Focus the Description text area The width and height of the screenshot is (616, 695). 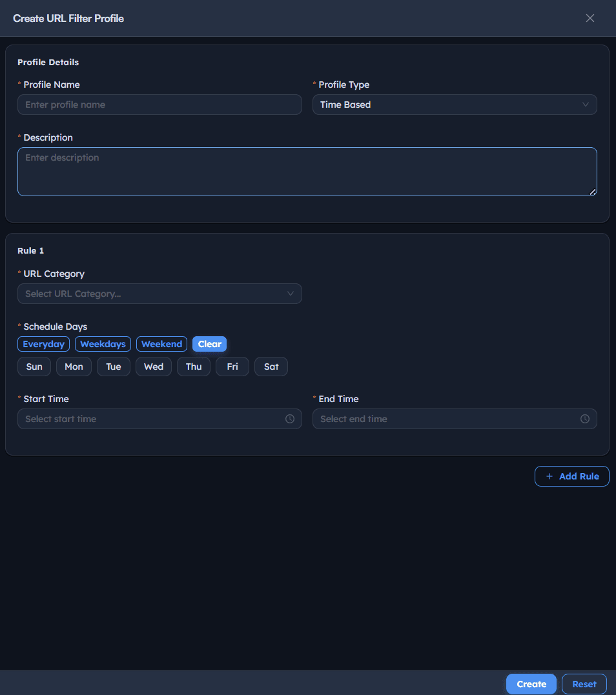[x=307, y=172]
